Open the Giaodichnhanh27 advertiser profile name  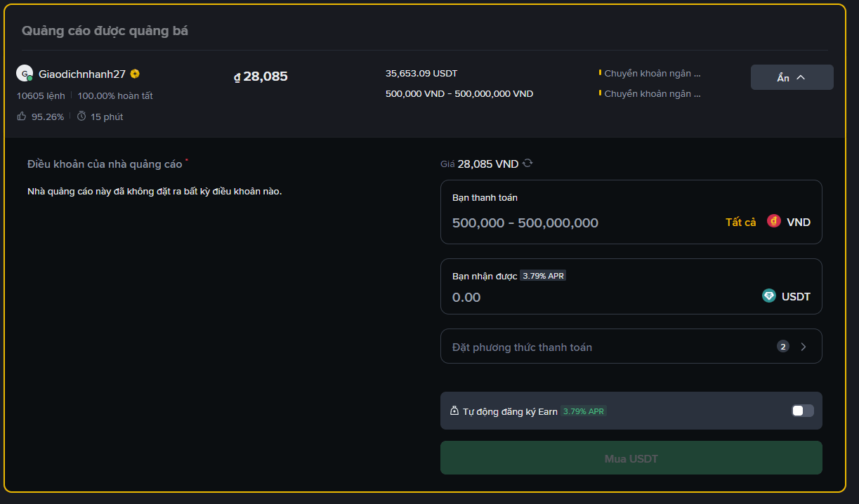[x=82, y=74]
